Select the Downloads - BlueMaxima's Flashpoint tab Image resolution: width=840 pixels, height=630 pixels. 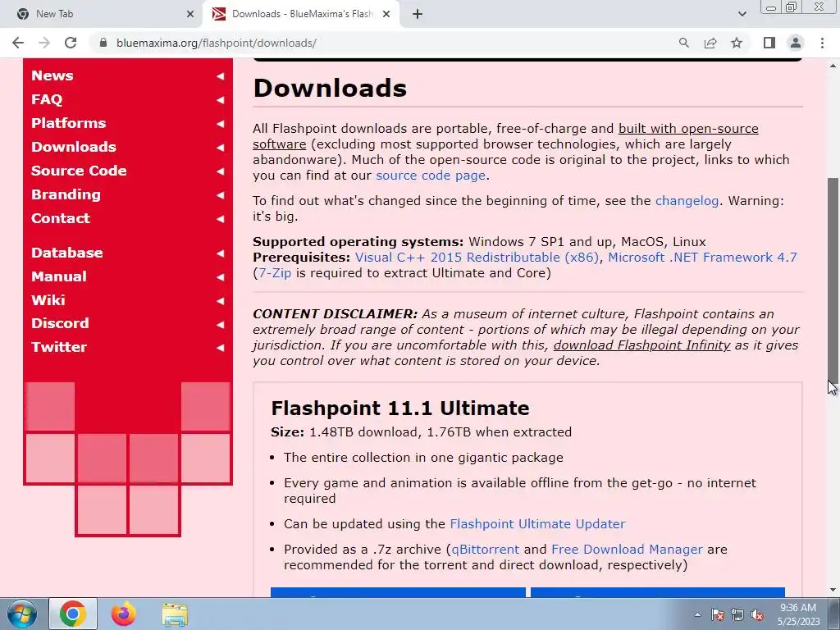(x=300, y=14)
